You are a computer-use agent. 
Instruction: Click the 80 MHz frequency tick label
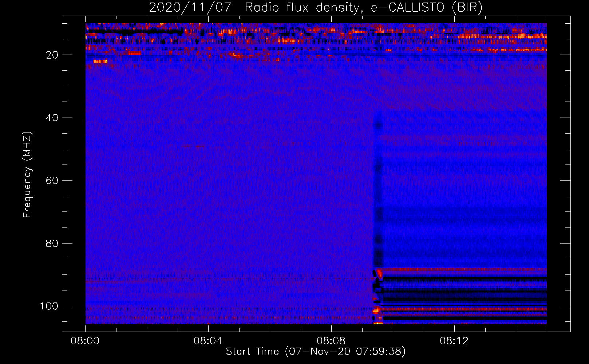coord(52,243)
